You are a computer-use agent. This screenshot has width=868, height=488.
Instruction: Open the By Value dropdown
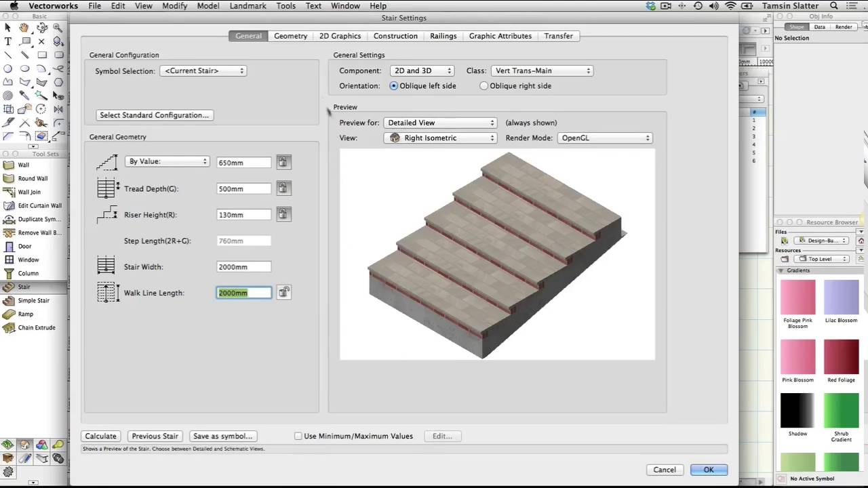pyautogui.click(x=167, y=161)
